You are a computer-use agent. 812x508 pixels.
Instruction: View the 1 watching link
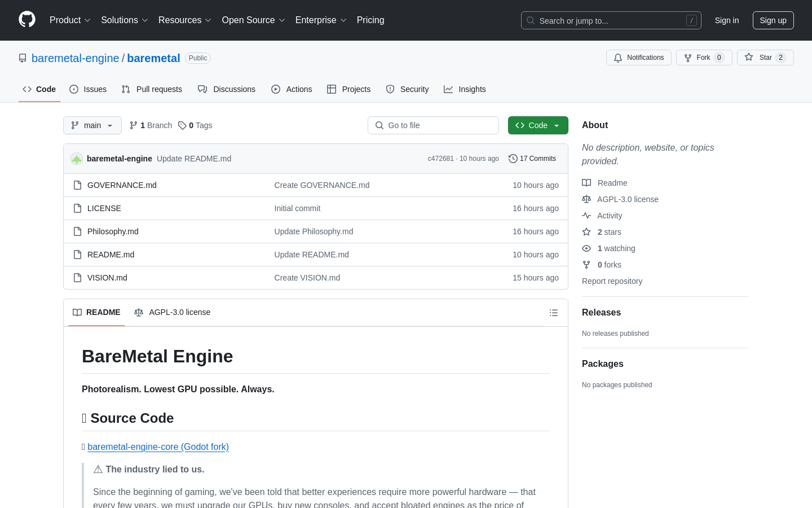[608, 248]
